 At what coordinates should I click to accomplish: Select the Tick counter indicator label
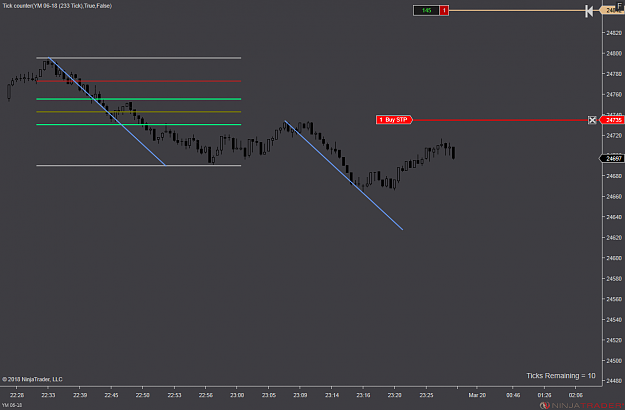pos(57,6)
